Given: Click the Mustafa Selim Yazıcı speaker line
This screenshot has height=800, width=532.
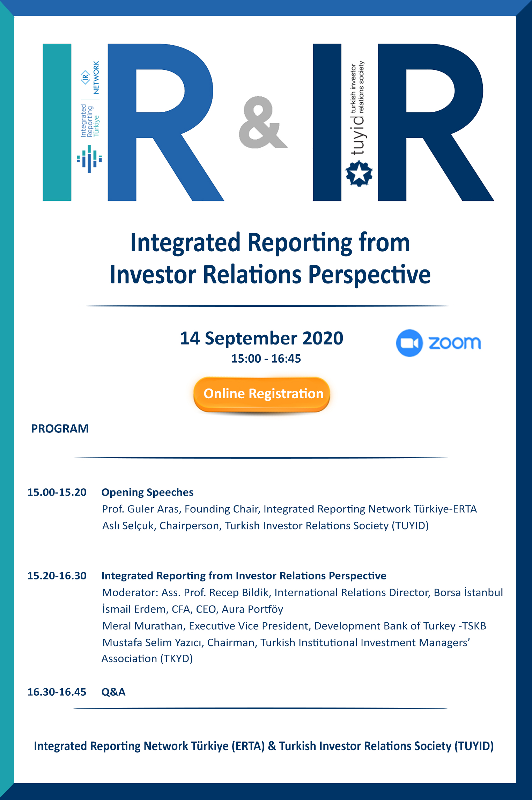Looking at the screenshot, I should 286,642.
